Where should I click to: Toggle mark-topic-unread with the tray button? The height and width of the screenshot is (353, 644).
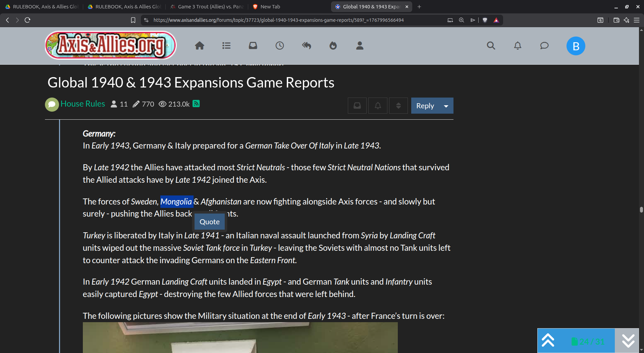(357, 105)
